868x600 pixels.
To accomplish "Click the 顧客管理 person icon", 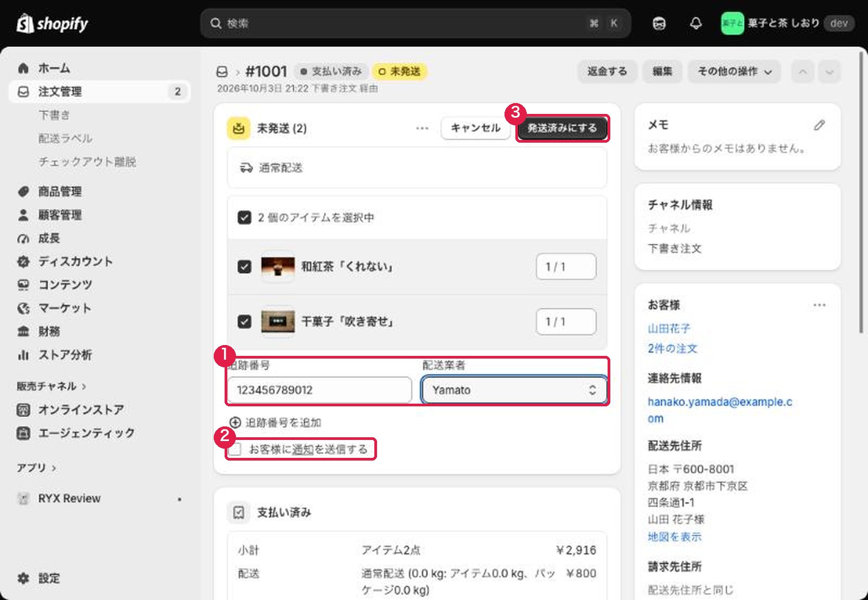I will [x=23, y=215].
